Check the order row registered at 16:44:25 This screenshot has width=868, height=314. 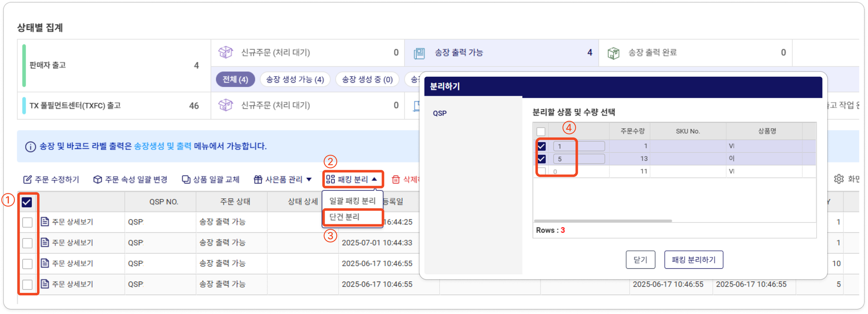coord(28,222)
